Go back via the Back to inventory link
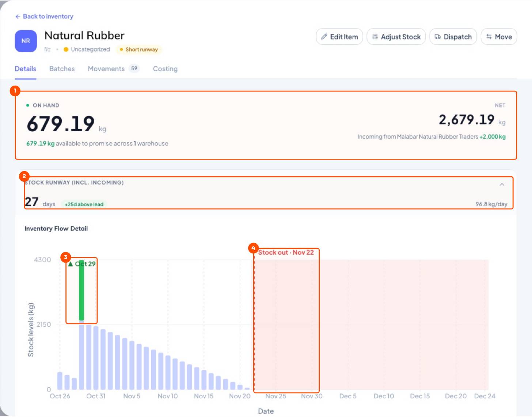This screenshot has height=417, width=532. (x=44, y=16)
